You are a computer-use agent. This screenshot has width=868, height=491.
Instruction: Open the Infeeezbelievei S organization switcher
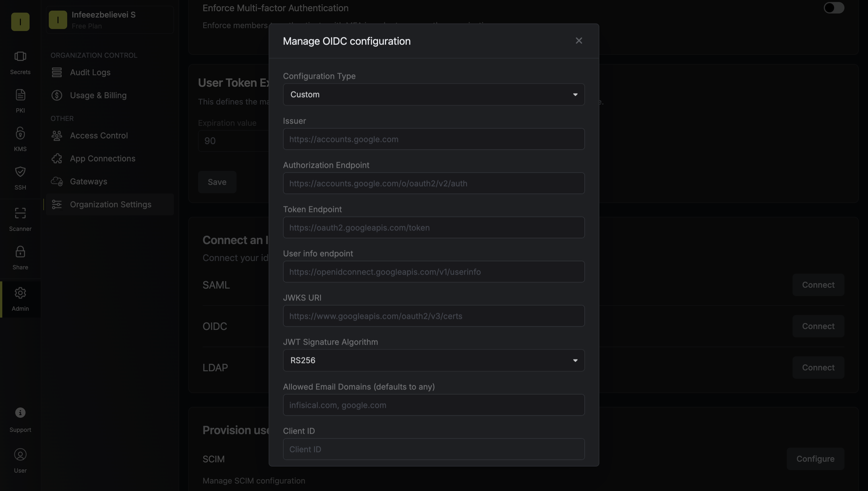click(x=110, y=20)
